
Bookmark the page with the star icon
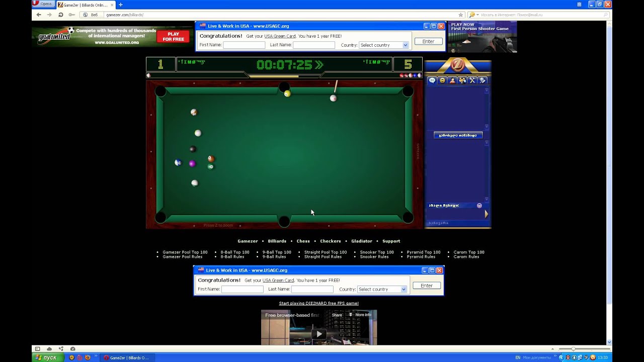pyautogui.click(x=460, y=15)
